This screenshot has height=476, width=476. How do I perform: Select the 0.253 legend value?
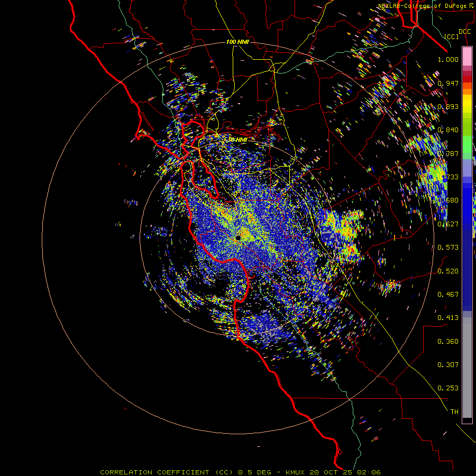(x=448, y=388)
